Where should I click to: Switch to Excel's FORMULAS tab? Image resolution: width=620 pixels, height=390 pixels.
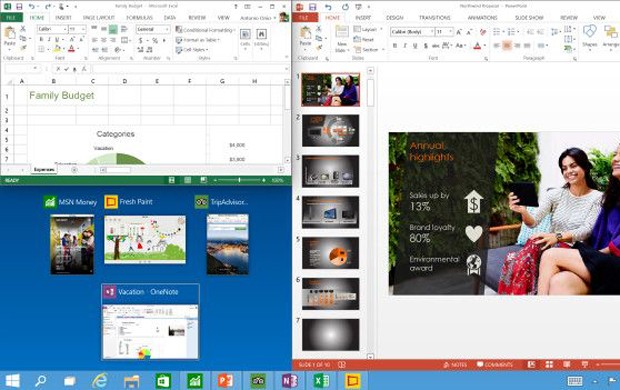[139, 18]
